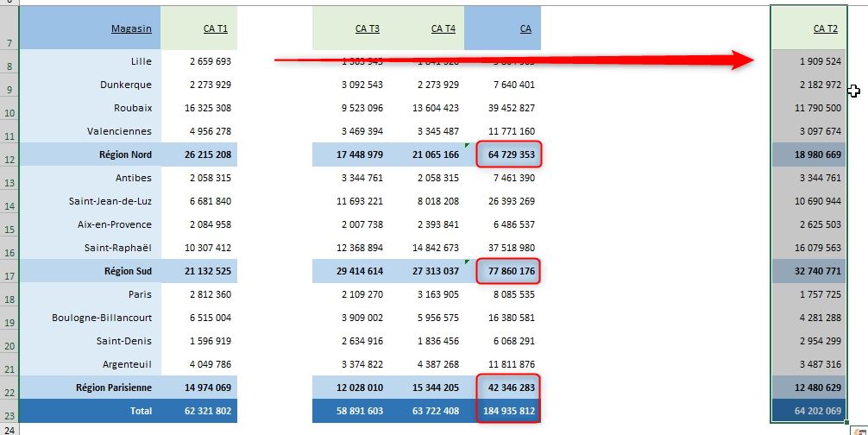Select the Total row label cell
The height and width of the screenshot is (435, 868).
(91, 411)
